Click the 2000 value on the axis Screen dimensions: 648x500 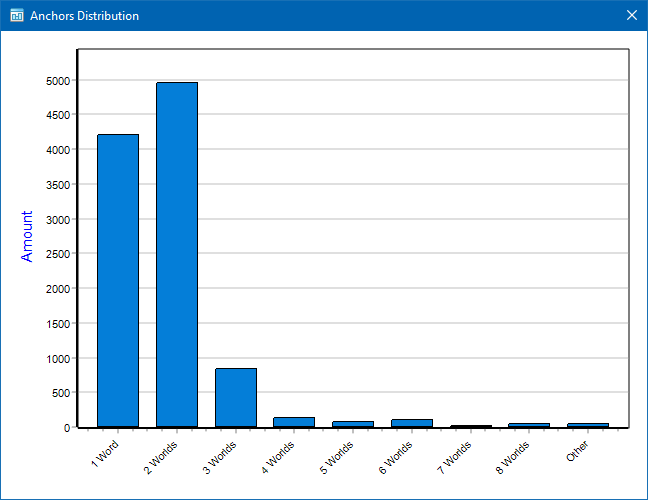pos(58,289)
